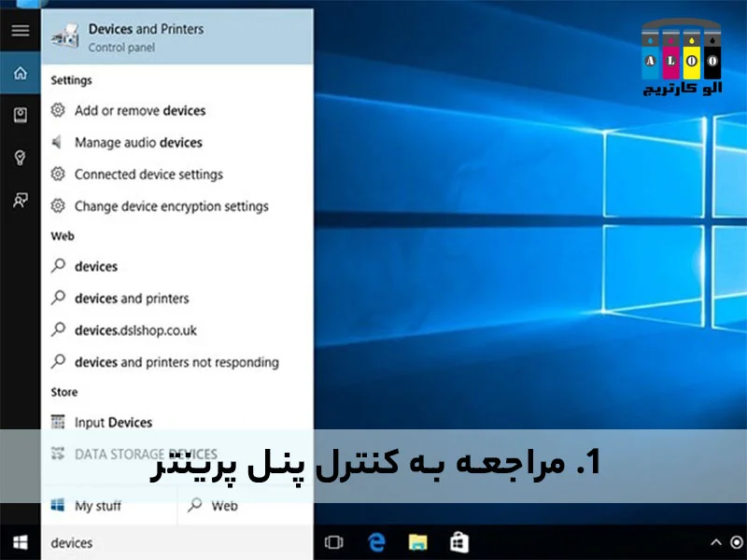Click magnifier icon beside devices.dslshop.co.uk
The height and width of the screenshot is (560, 747).
pos(58,329)
